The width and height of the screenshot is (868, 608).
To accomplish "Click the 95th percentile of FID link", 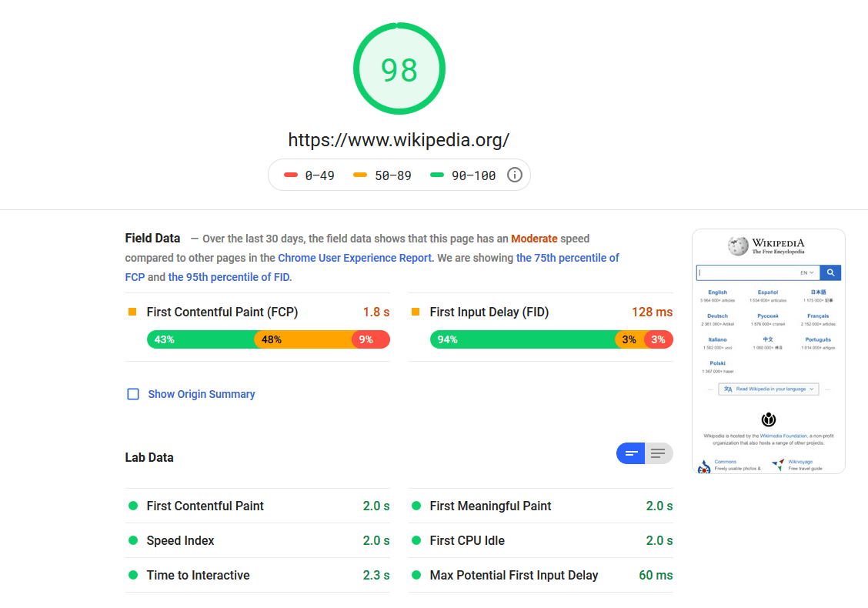I will 229,277.
